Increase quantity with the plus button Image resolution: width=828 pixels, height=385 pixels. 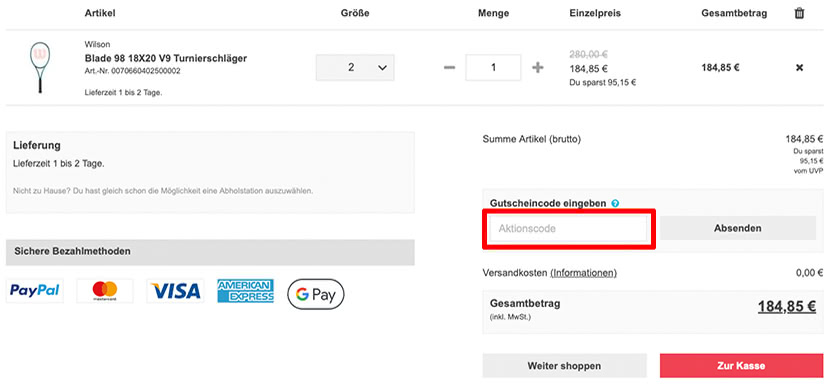pyautogui.click(x=538, y=68)
